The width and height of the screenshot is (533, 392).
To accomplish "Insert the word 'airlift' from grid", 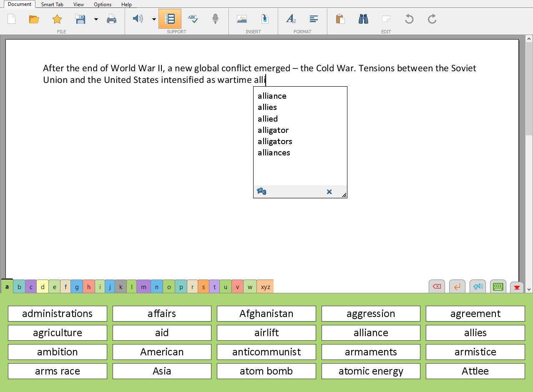I will (x=266, y=333).
